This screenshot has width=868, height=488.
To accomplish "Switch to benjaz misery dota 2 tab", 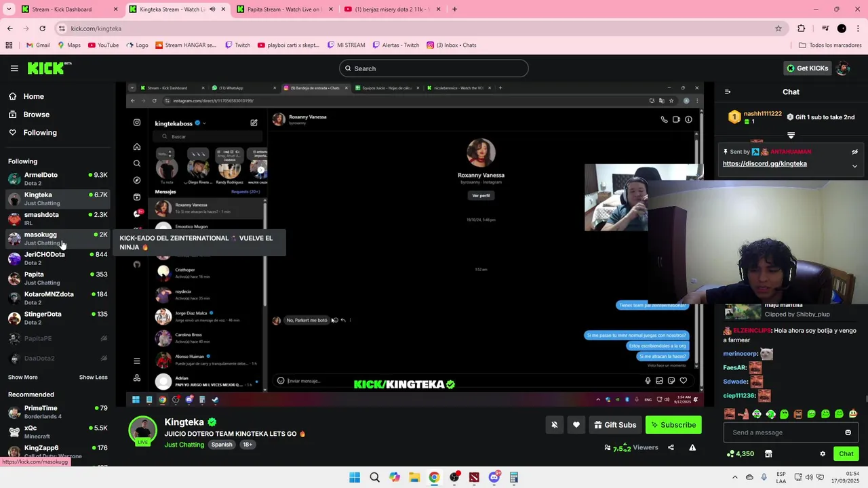I will pyautogui.click(x=392, y=9).
